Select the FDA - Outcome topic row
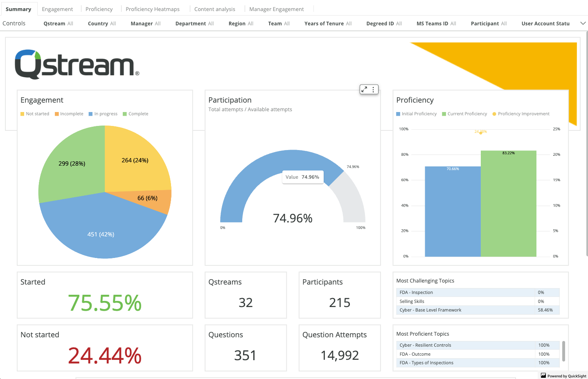This screenshot has width=588, height=379. [x=478, y=354]
